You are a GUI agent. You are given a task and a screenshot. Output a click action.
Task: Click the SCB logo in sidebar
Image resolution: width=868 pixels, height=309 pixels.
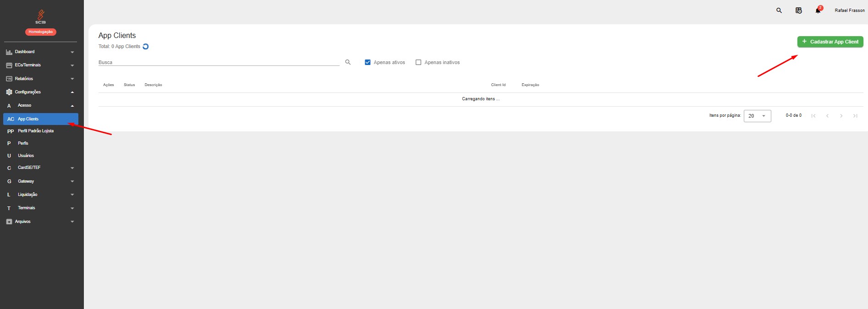[x=40, y=16]
